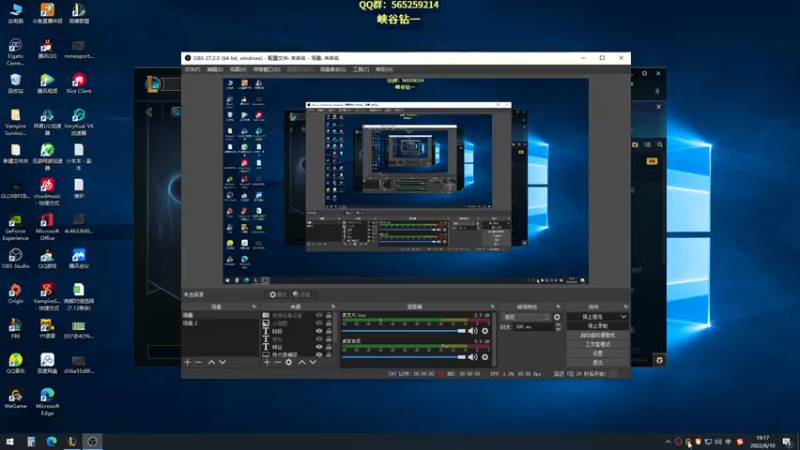Pop out the Controls dock
This screenshot has height=450, width=800.
[x=626, y=307]
